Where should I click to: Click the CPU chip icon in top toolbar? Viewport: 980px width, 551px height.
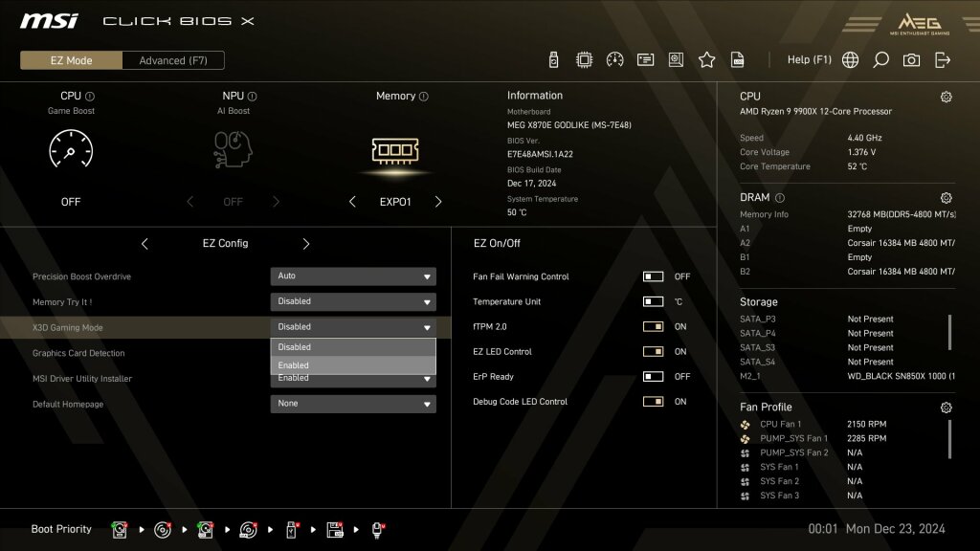[585, 60]
